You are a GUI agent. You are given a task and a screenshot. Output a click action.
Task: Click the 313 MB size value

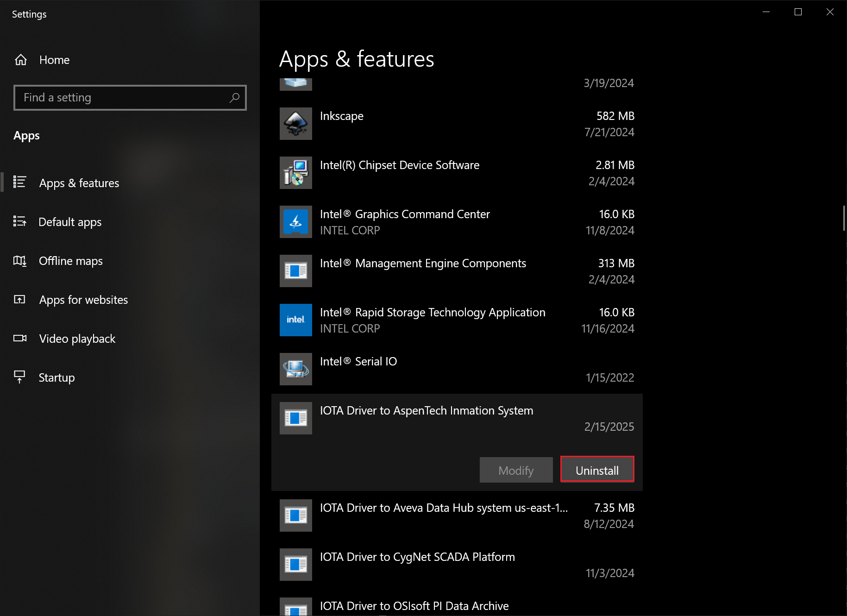[x=616, y=263]
